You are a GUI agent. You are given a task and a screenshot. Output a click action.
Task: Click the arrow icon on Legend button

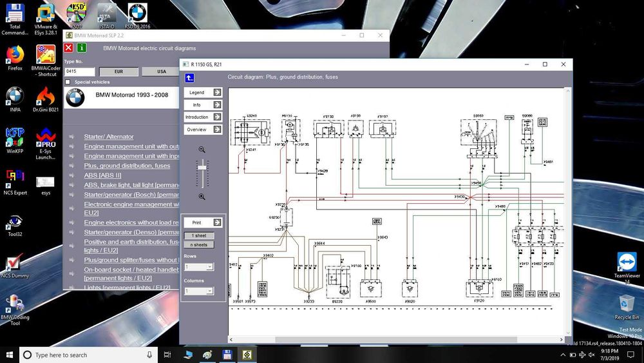pos(217,92)
